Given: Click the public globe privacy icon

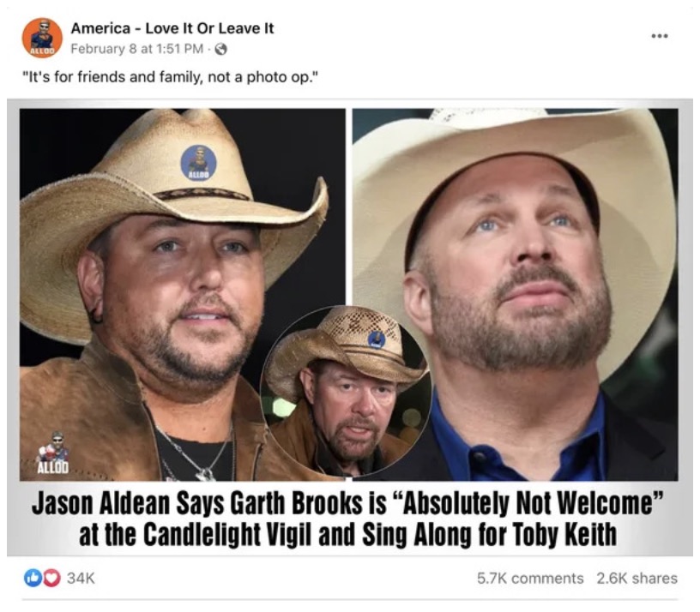Looking at the screenshot, I should (221, 49).
